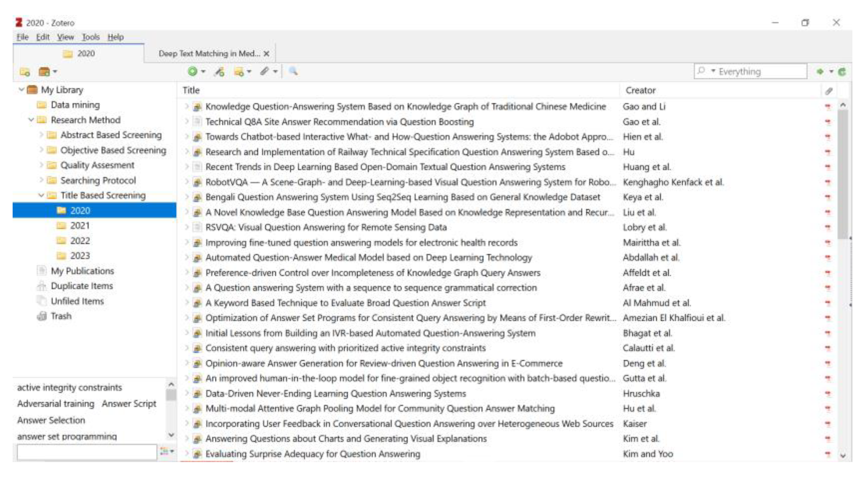Open the Tools menu
Image resolution: width=868 pixels, height=486 pixels.
90,37
